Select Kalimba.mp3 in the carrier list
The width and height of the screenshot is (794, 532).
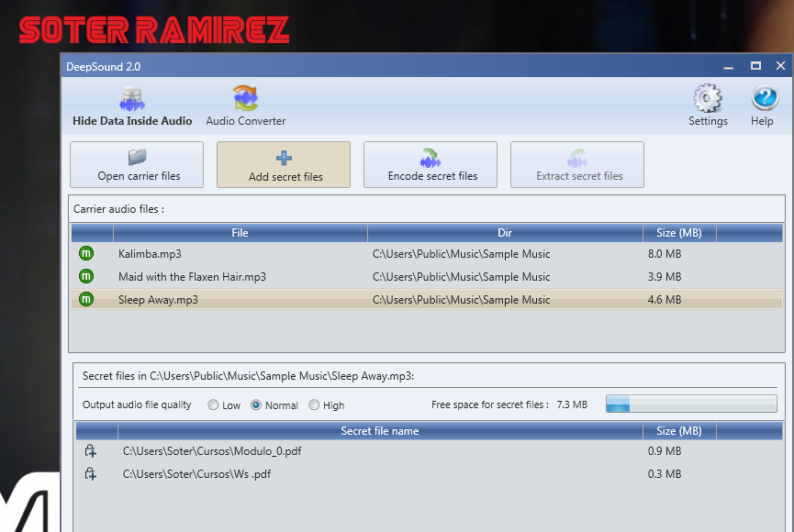[427, 253]
